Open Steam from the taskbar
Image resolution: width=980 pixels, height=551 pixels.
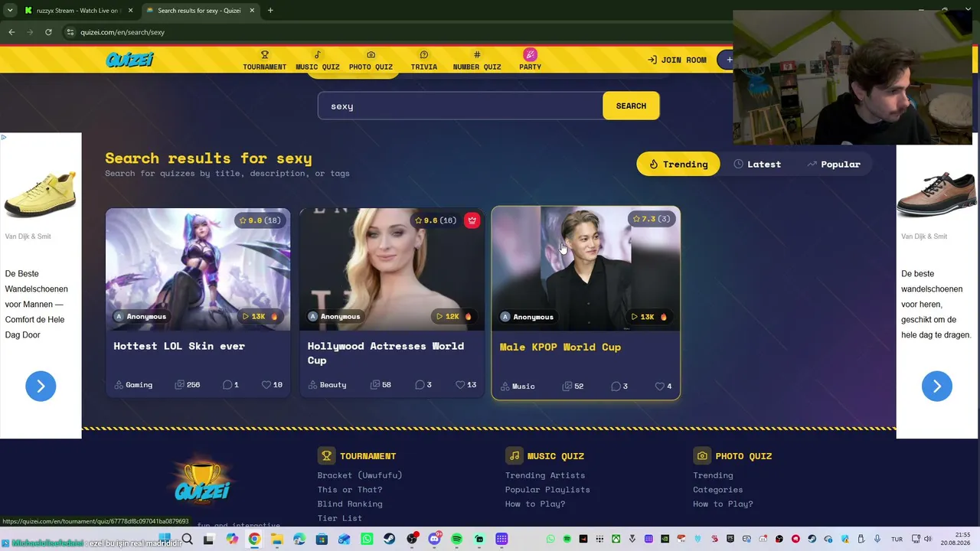(x=389, y=540)
